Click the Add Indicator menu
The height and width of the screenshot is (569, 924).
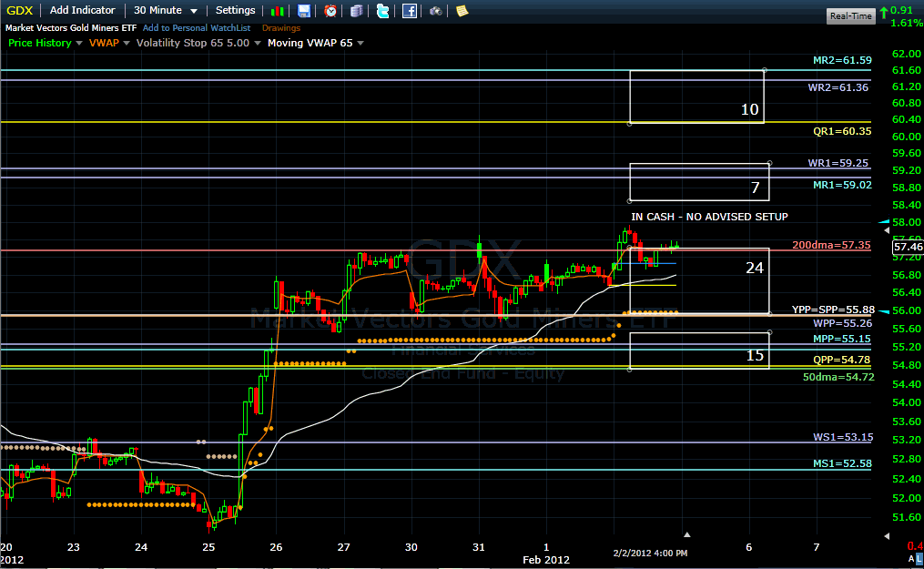[83, 10]
